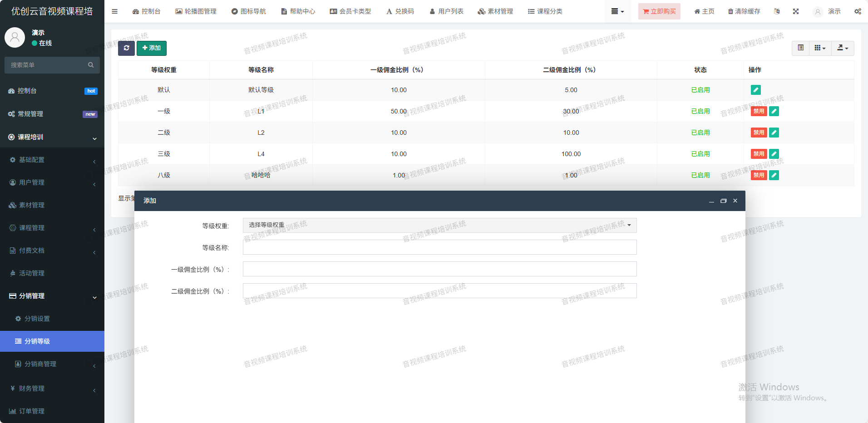Click the 等级名称 input field

pyautogui.click(x=439, y=247)
